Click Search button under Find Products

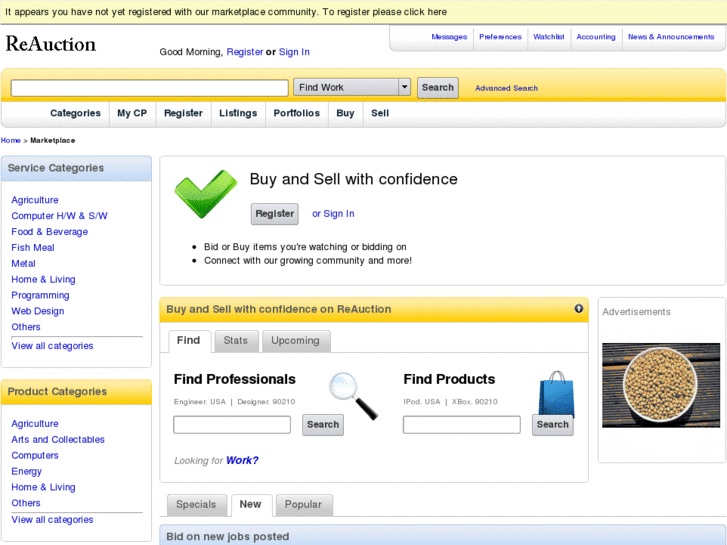tap(552, 425)
